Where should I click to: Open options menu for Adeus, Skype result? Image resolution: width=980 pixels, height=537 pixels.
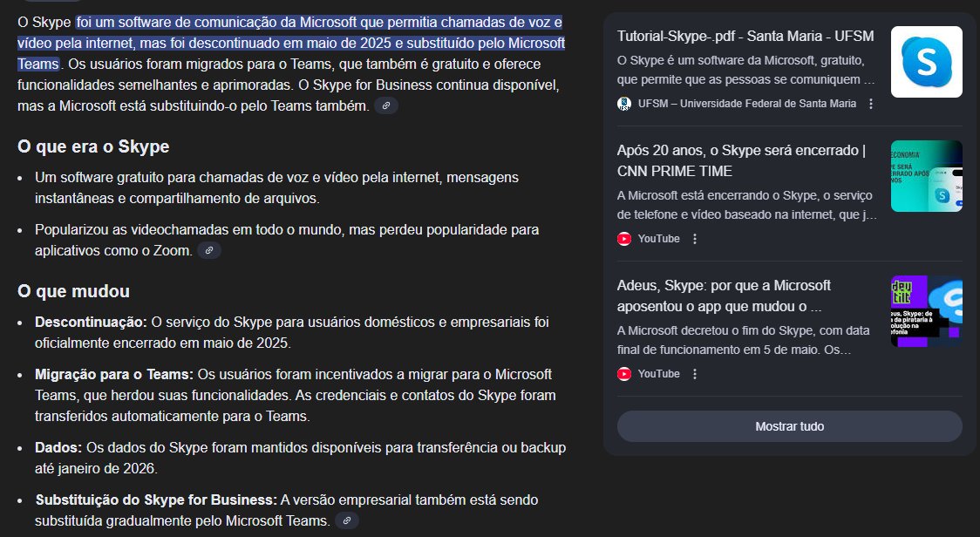click(694, 374)
